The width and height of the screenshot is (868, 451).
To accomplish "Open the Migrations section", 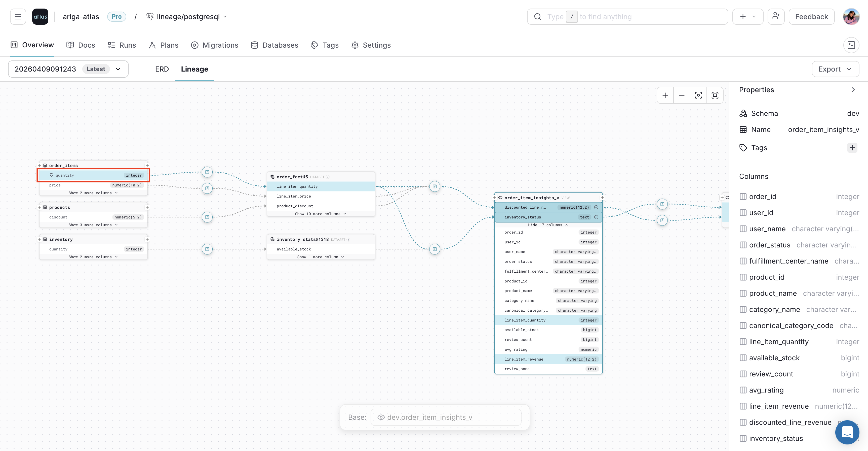I will click(215, 45).
